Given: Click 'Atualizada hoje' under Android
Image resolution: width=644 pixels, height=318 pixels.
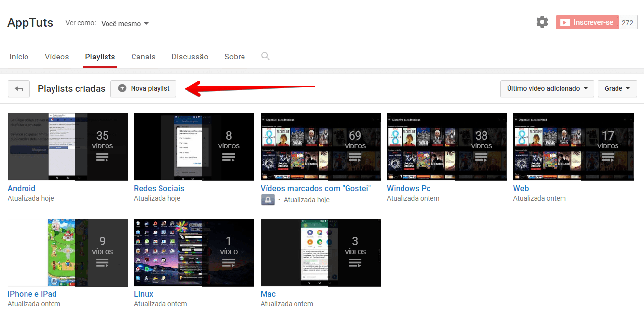Looking at the screenshot, I should [x=31, y=198].
